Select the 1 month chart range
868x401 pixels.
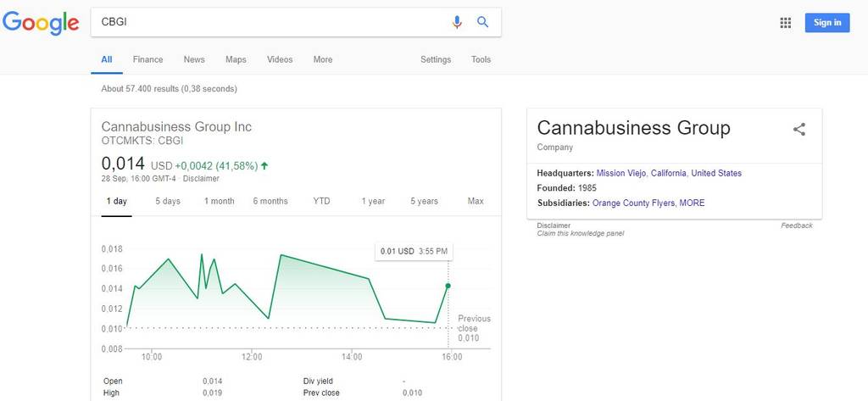coord(220,201)
